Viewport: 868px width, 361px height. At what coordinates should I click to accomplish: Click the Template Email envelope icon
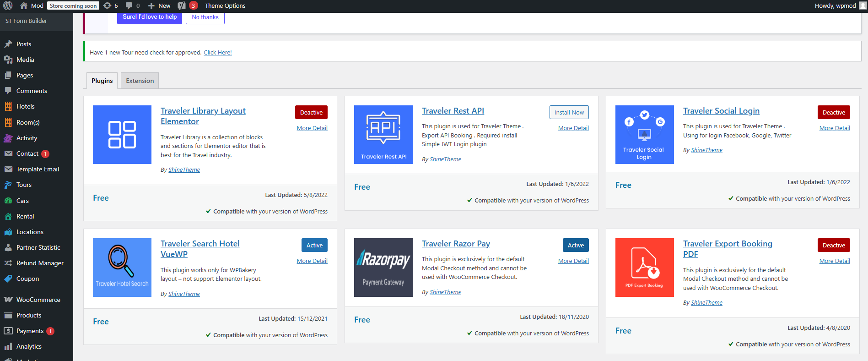point(8,169)
